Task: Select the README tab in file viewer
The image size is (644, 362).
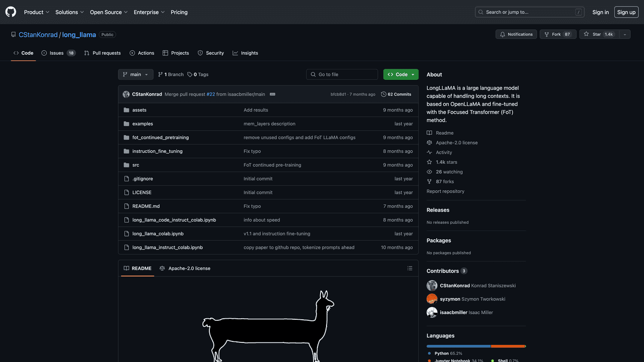Action: (137, 268)
